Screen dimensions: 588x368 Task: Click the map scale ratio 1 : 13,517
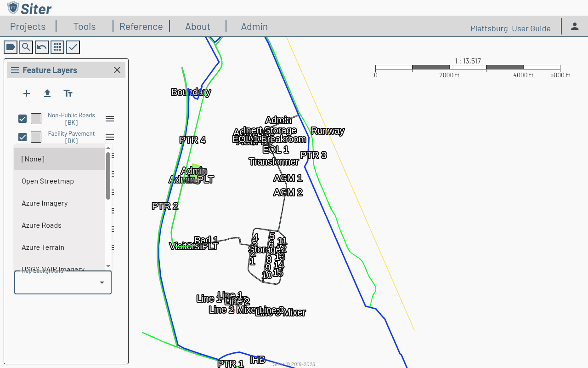coord(468,61)
